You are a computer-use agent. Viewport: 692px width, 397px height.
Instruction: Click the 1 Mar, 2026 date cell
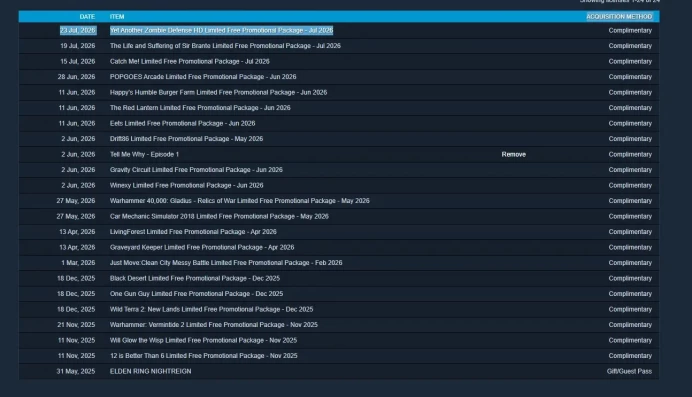coord(78,262)
